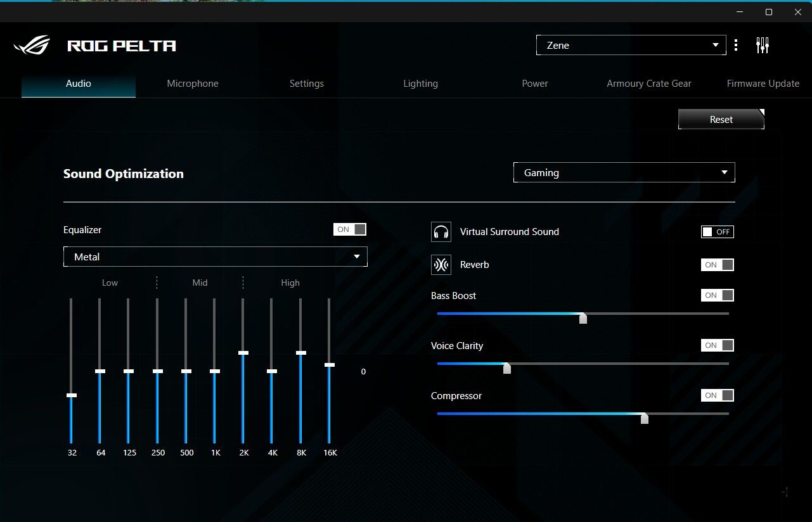Click the 32 Hz equalizer band handle
This screenshot has width=812, height=522.
[x=72, y=395]
